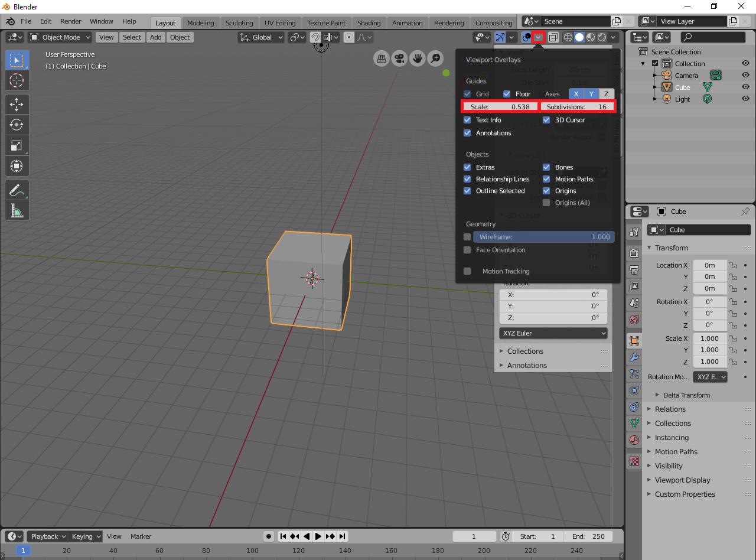Open the View Layer properties tab
This screenshot has height=560, width=756.
pyautogui.click(x=634, y=286)
